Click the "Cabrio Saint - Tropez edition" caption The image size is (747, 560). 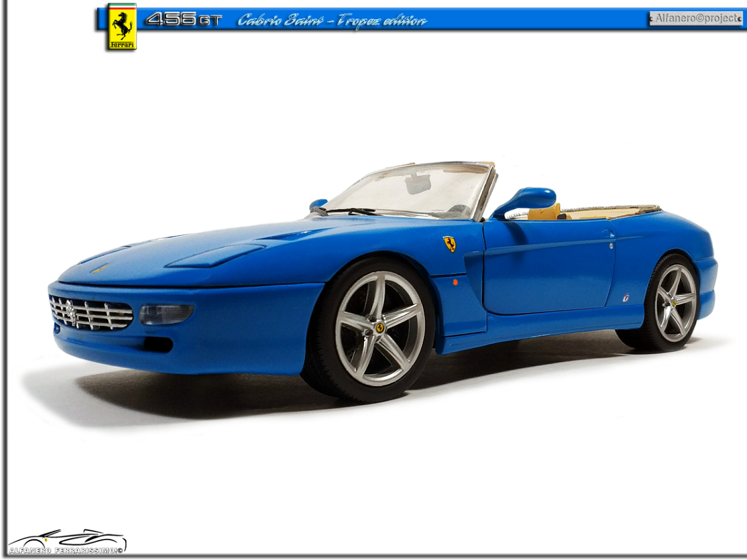pyautogui.click(x=332, y=21)
